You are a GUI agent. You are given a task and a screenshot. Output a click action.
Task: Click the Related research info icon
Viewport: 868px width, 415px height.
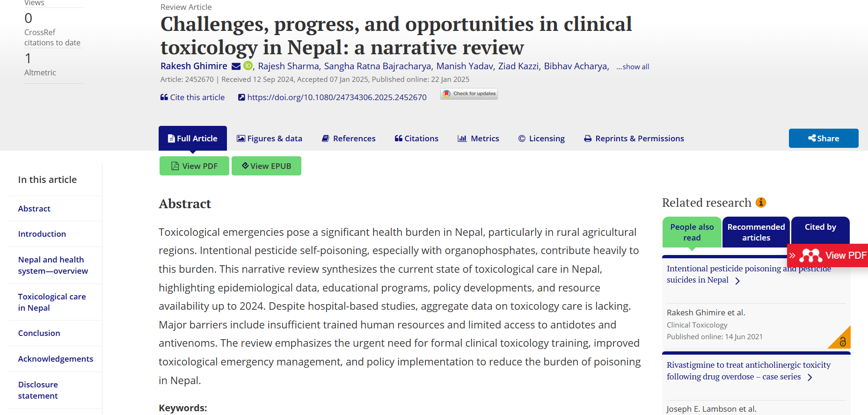click(761, 202)
